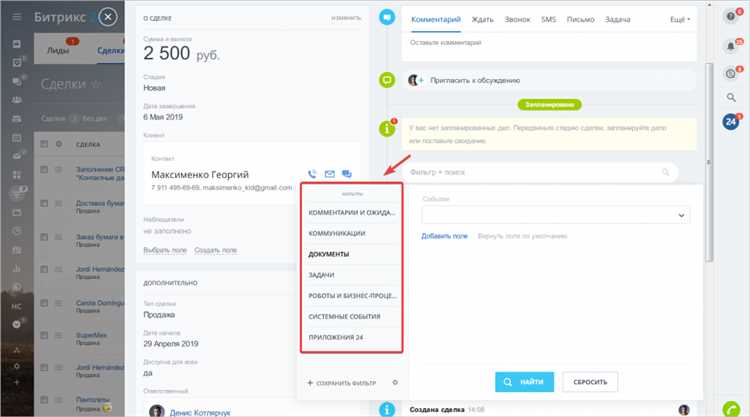Switch to Письмо tab
Viewport: 750px width, 417px height.
(x=580, y=19)
